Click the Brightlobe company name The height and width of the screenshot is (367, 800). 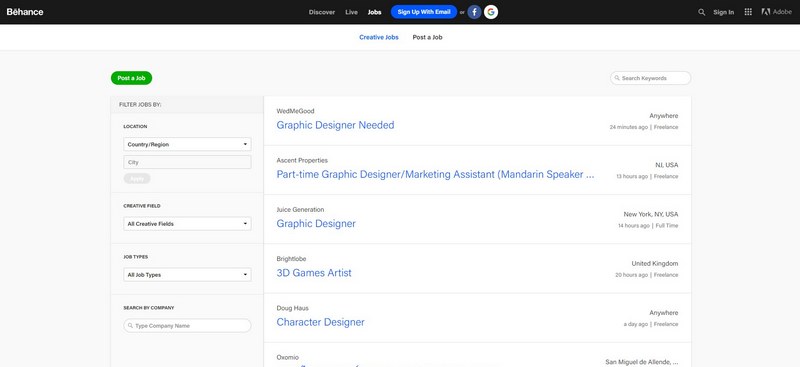291,259
